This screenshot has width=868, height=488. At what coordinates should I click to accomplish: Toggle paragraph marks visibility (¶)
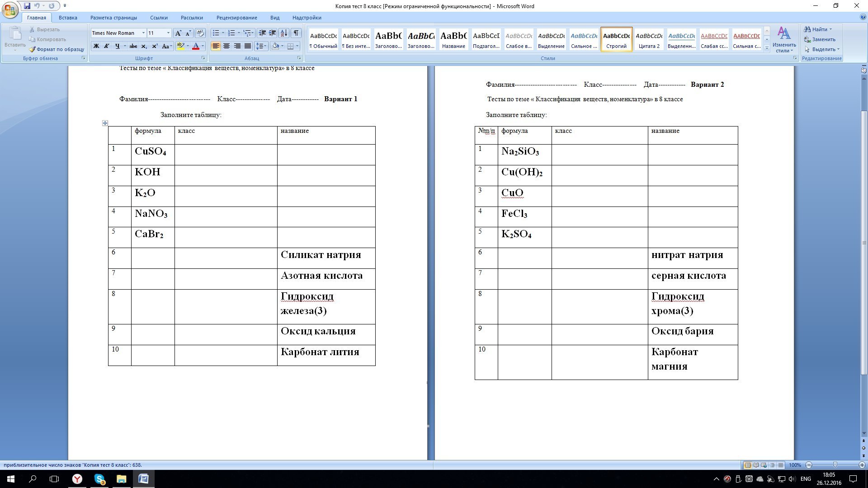pos(296,33)
